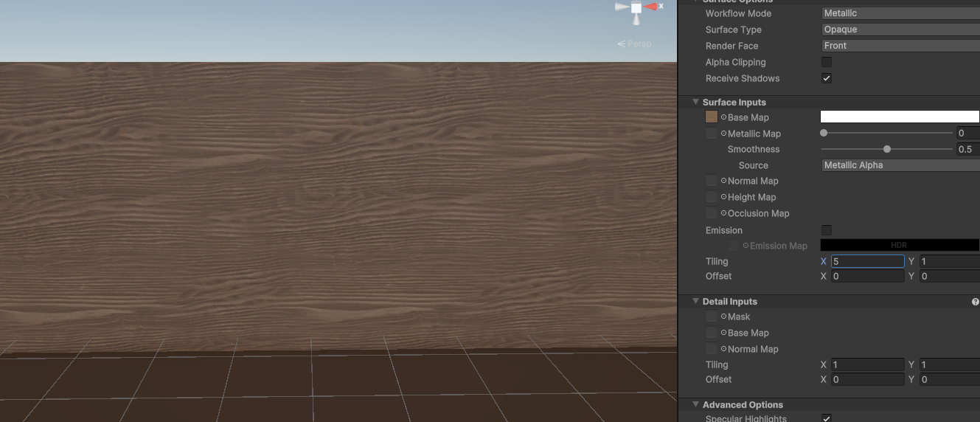
Task: Click the Alpha Clipping label
Action: pos(735,62)
